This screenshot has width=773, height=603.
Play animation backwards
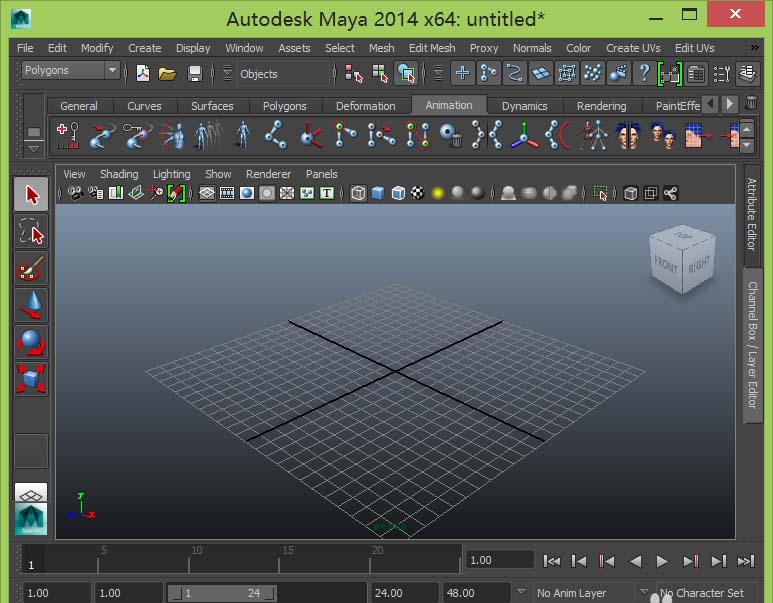635,561
